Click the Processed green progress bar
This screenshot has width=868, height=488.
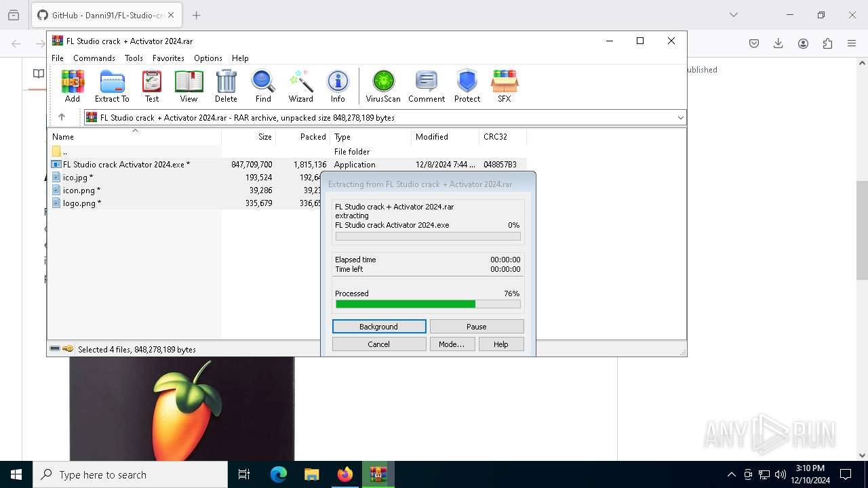(428, 304)
